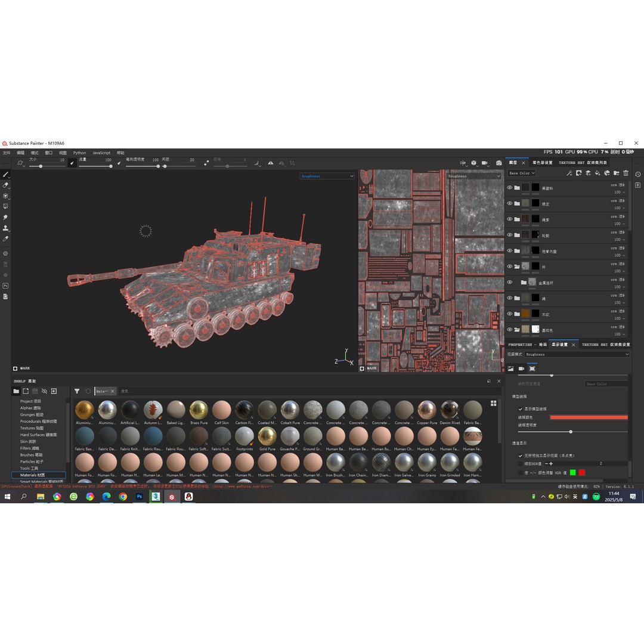Open the 视图模式 Roughness dropdown

tap(577, 354)
